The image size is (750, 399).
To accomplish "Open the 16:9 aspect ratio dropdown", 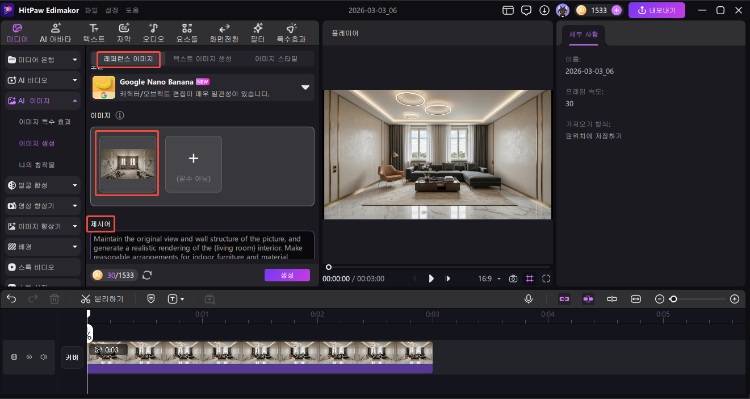I will pyautogui.click(x=489, y=278).
